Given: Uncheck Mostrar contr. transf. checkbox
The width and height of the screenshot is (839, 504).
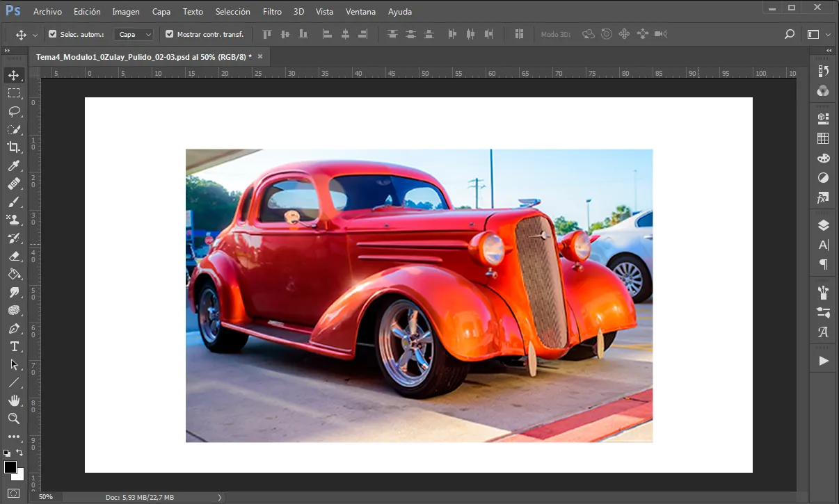Looking at the screenshot, I should [169, 34].
